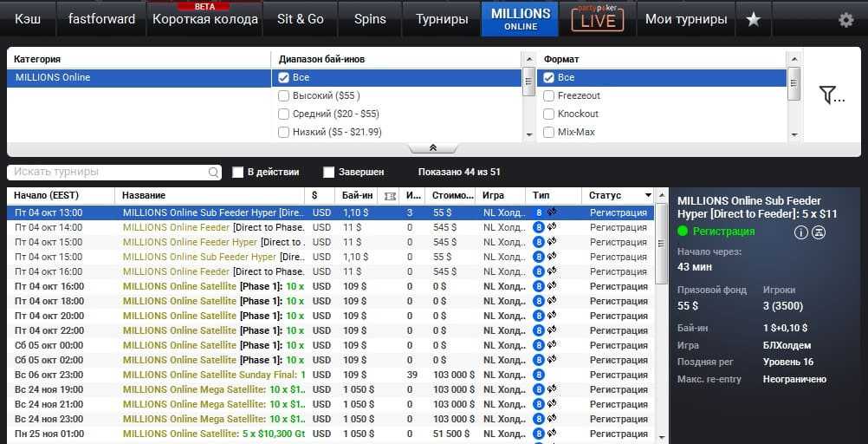Image resolution: width=868 pixels, height=444 pixels.
Task: Open the Spins tab
Action: point(370,19)
